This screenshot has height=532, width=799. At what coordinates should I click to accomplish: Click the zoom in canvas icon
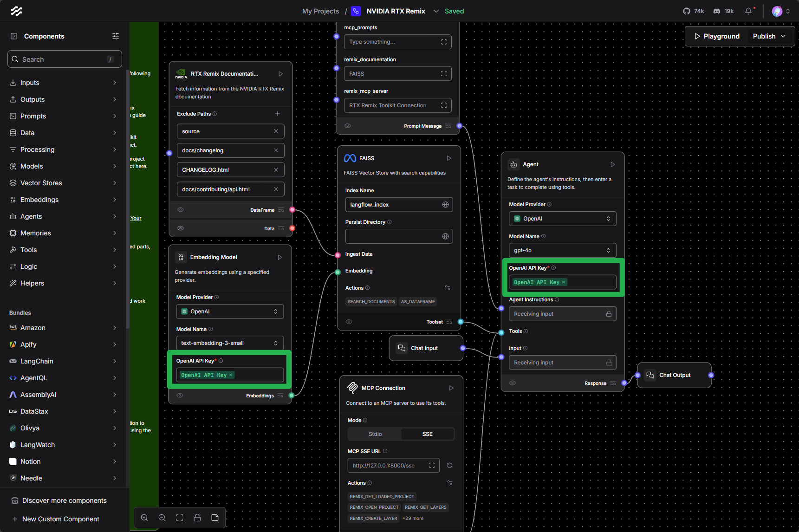[x=144, y=518]
